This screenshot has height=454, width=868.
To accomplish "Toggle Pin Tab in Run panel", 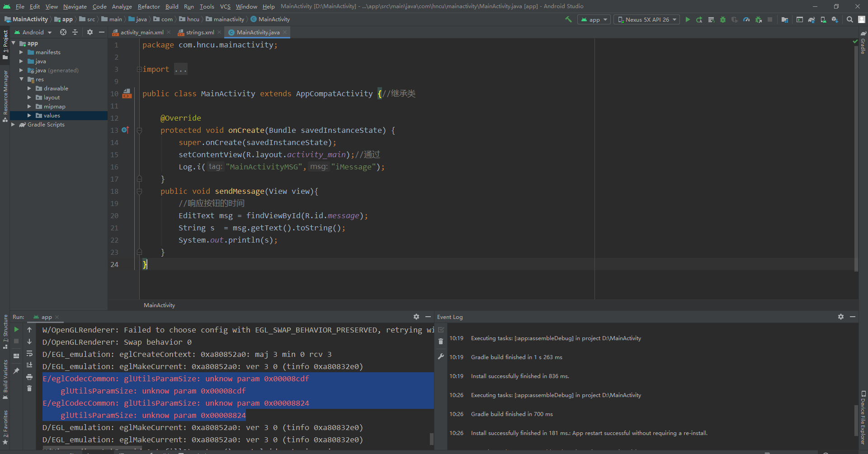I will click(16, 370).
